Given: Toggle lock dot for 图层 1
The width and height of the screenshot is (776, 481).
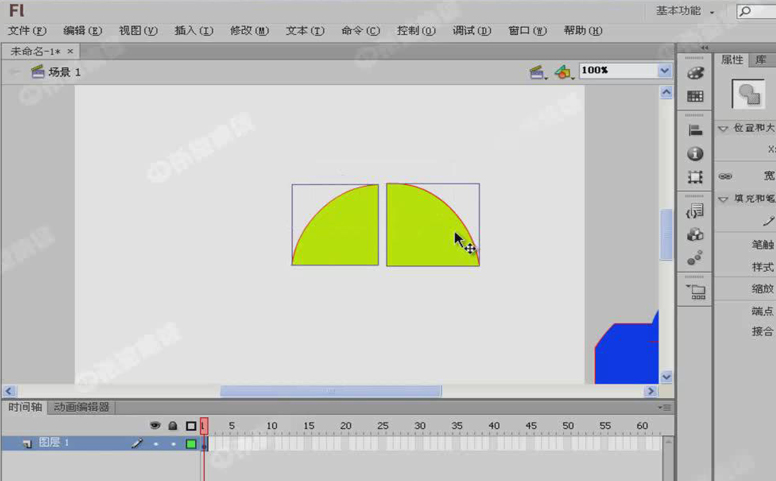Looking at the screenshot, I should point(172,443).
